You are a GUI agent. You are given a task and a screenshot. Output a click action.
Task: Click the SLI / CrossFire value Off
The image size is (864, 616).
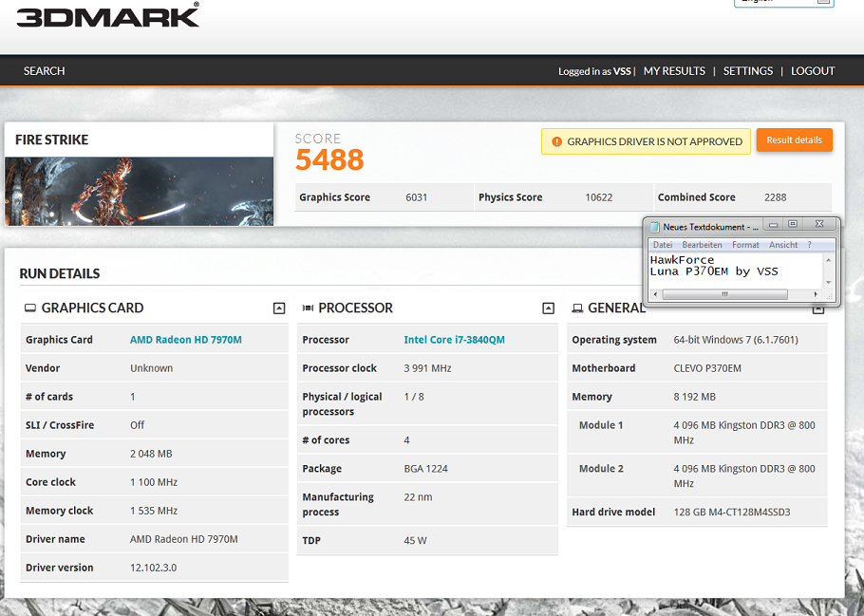(138, 425)
